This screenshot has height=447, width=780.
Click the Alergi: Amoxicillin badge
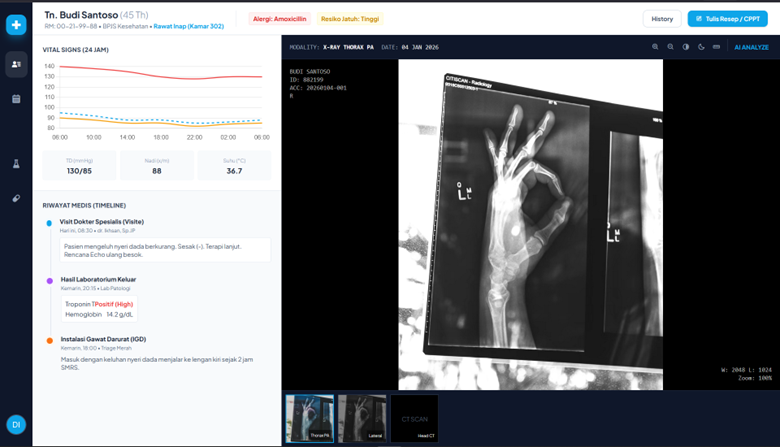[279, 19]
